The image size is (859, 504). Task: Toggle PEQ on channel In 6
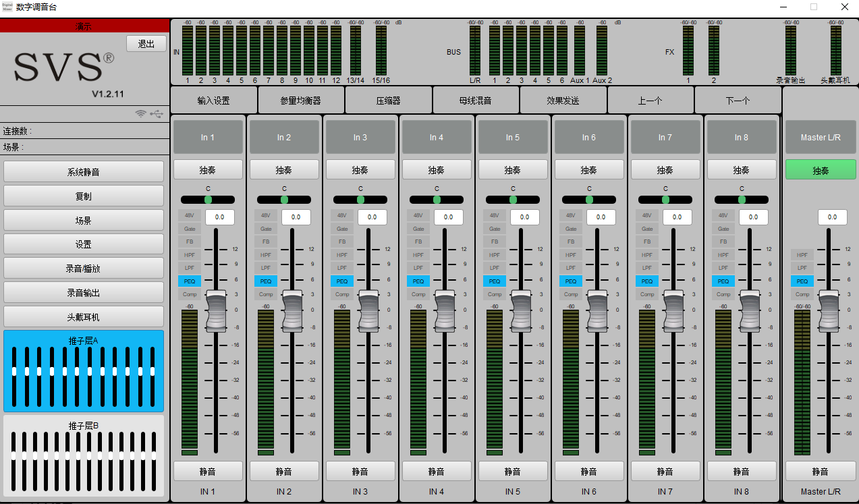pos(571,281)
